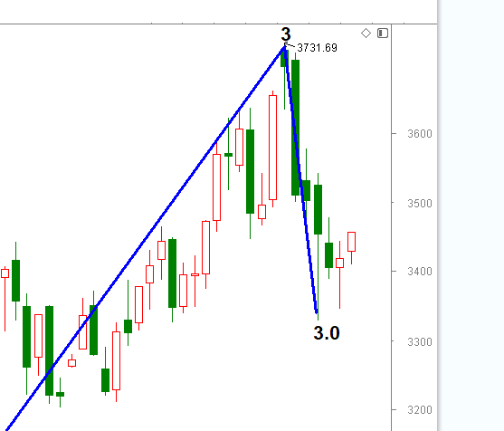Select the wave label 3.0
Screen dimensions: 504x431
327,333
